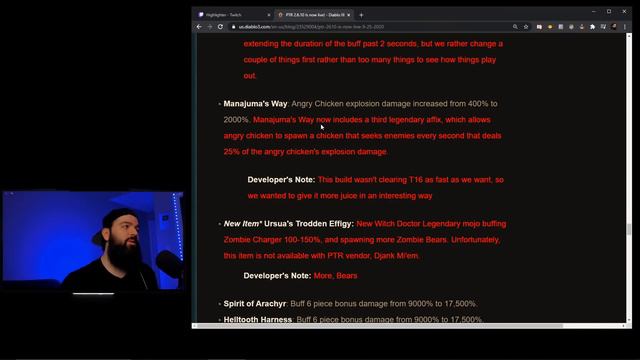Click "Developer's Note:" about clearing T16
Screen dimensions: 640x360
tap(281, 180)
